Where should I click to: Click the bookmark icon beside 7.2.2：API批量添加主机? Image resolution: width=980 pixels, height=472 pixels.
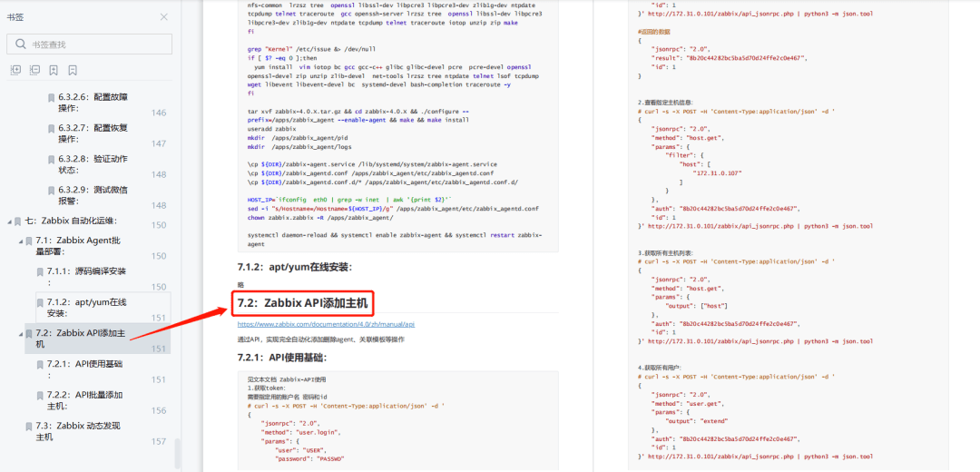(x=40, y=396)
